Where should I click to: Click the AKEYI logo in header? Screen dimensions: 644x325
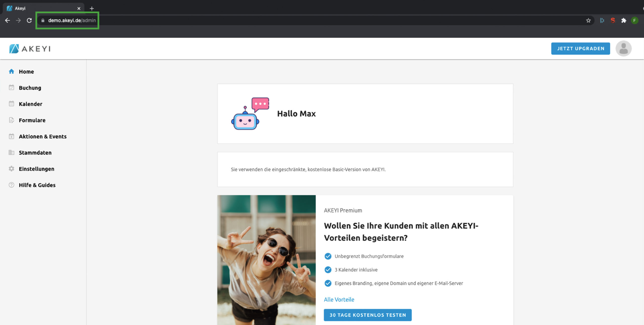tap(30, 49)
